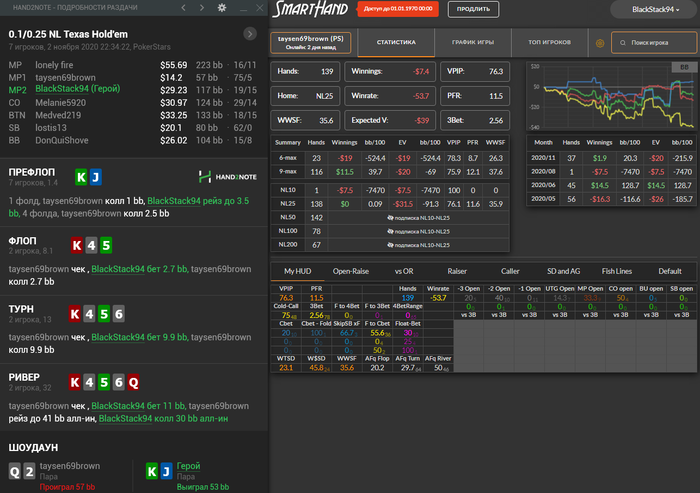The height and width of the screenshot is (493, 700).
Task: Click BlackStack94 бет 9.9 bb on turn
Action: 139,337
